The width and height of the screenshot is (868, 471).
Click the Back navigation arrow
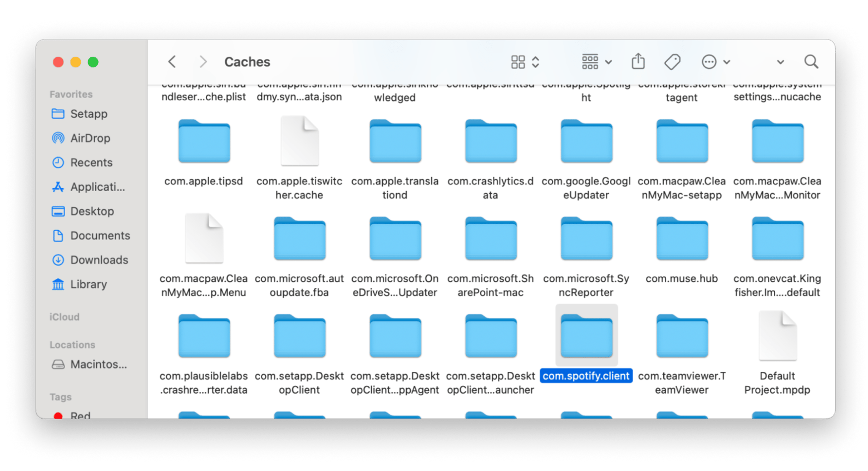[172, 62]
